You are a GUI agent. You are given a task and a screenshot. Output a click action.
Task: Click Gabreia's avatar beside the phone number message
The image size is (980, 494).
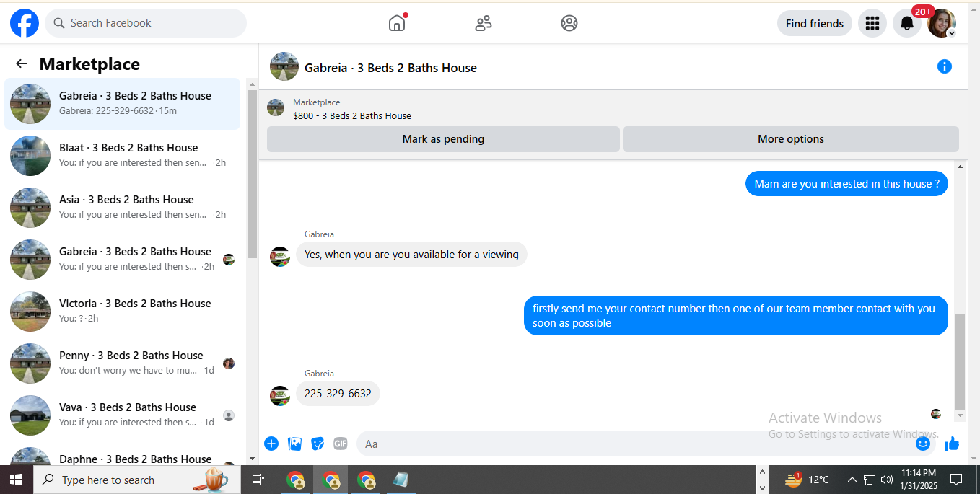click(x=280, y=396)
